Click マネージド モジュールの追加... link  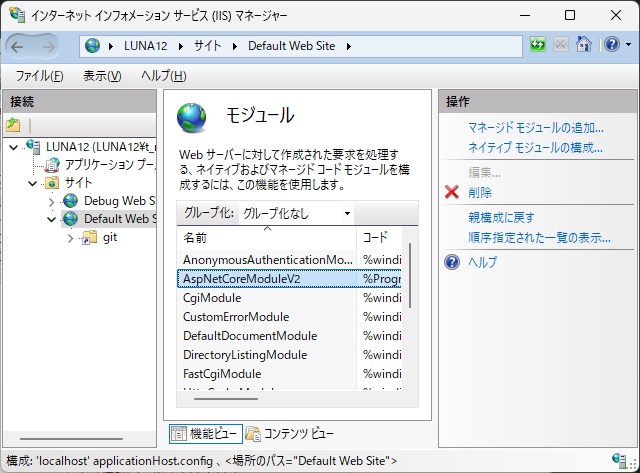point(536,128)
